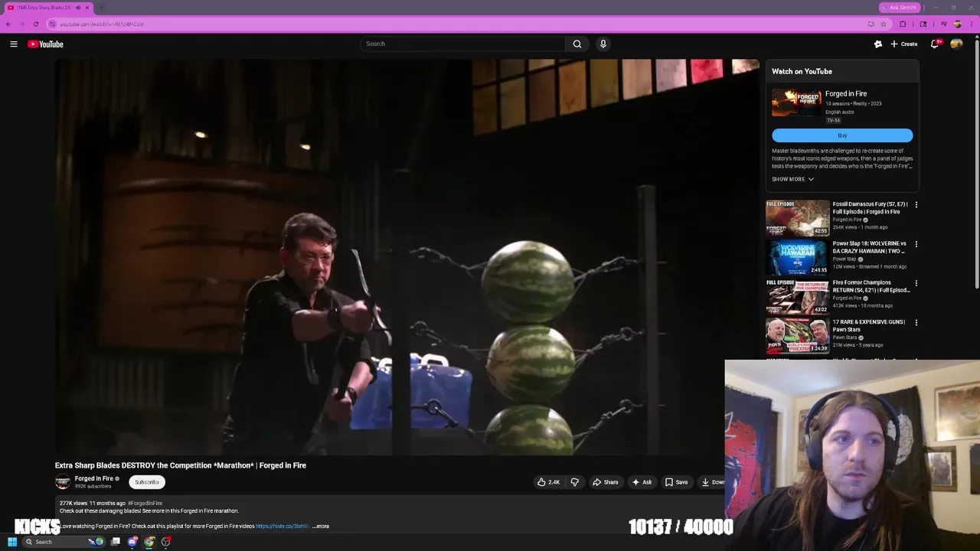
Task: Open Five Former Champions video thumbnail
Action: click(x=797, y=296)
